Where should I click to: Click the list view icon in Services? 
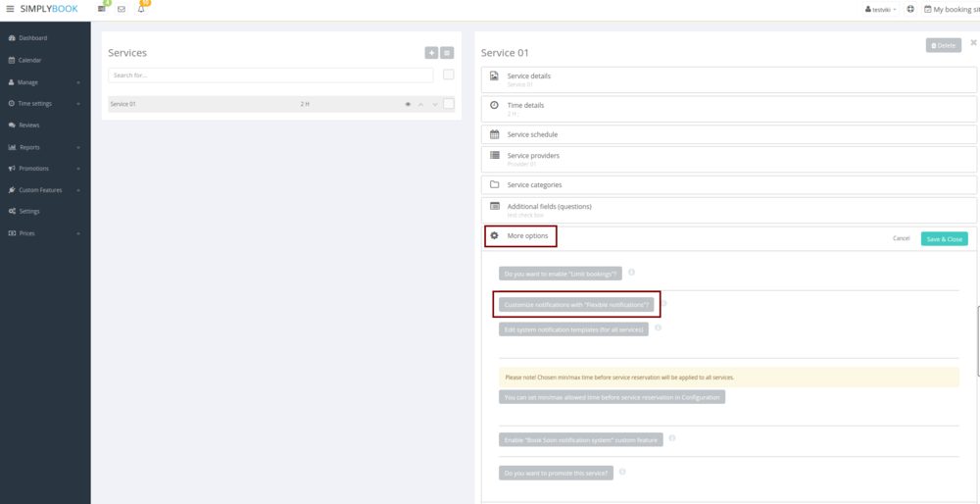pyautogui.click(x=447, y=53)
